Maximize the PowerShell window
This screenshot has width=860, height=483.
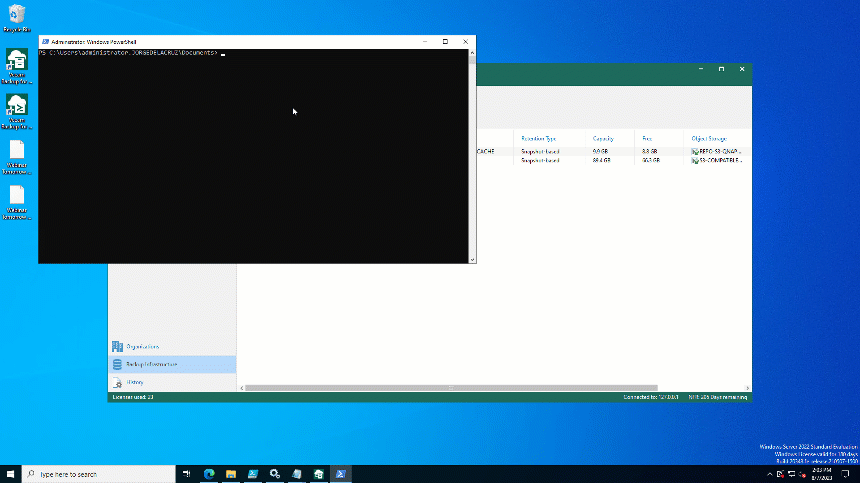coord(445,42)
